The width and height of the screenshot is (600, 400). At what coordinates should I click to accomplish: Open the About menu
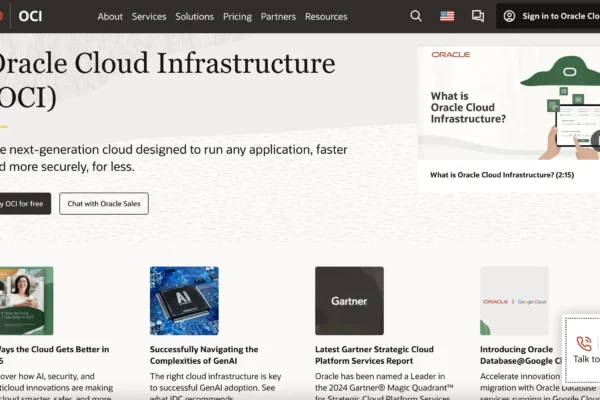pyautogui.click(x=110, y=16)
